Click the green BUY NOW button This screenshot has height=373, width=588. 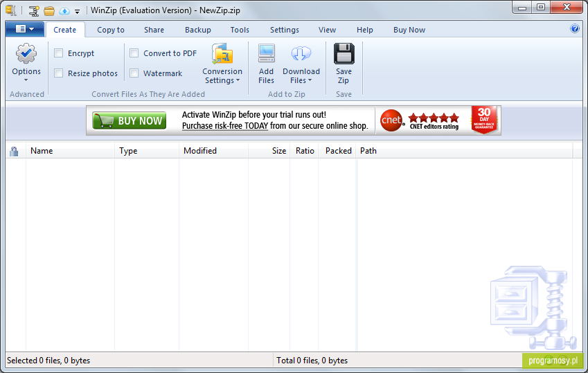130,120
